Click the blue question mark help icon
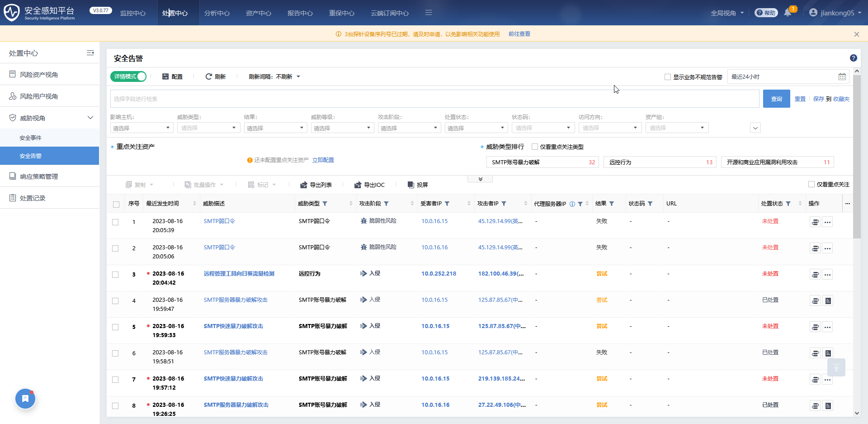868x424 pixels. 853,58
